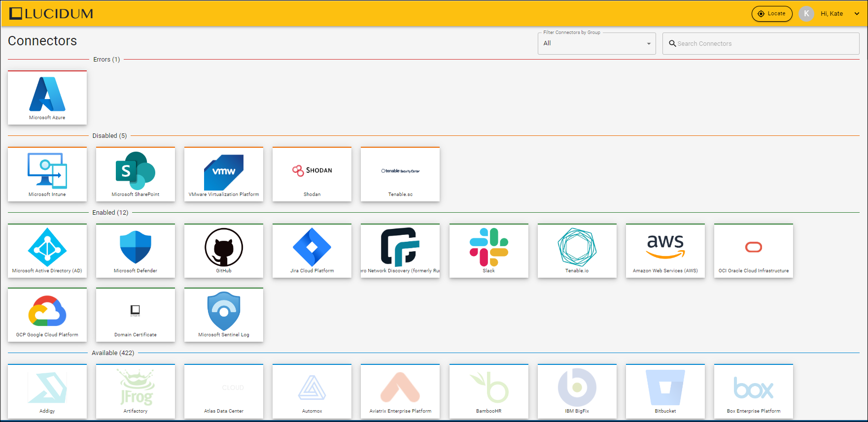Select the Microsoft Defender connector

click(136, 251)
